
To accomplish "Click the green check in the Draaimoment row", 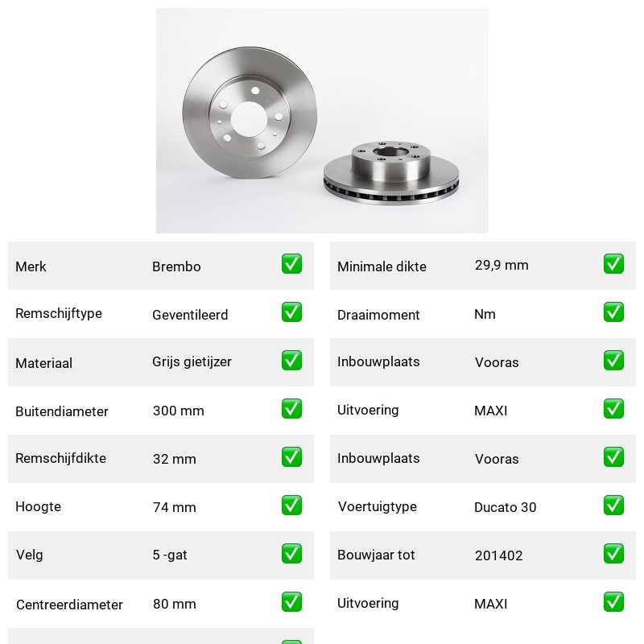I will point(613,312).
